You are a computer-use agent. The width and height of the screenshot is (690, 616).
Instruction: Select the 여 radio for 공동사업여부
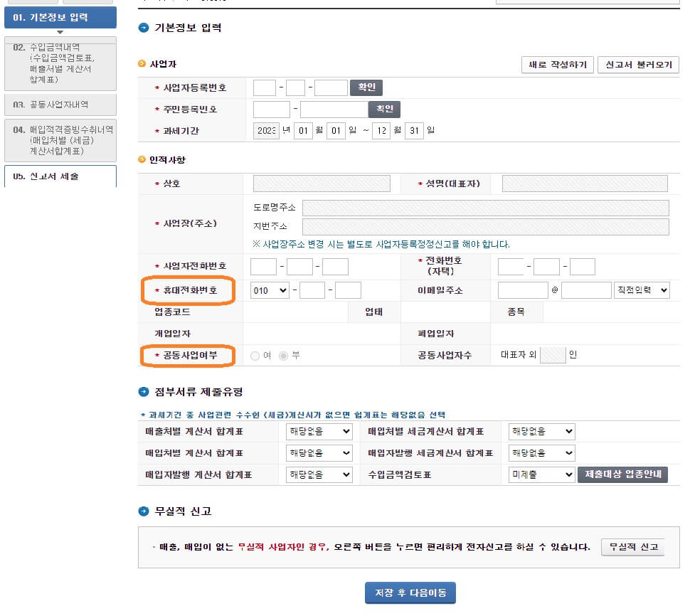255,354
